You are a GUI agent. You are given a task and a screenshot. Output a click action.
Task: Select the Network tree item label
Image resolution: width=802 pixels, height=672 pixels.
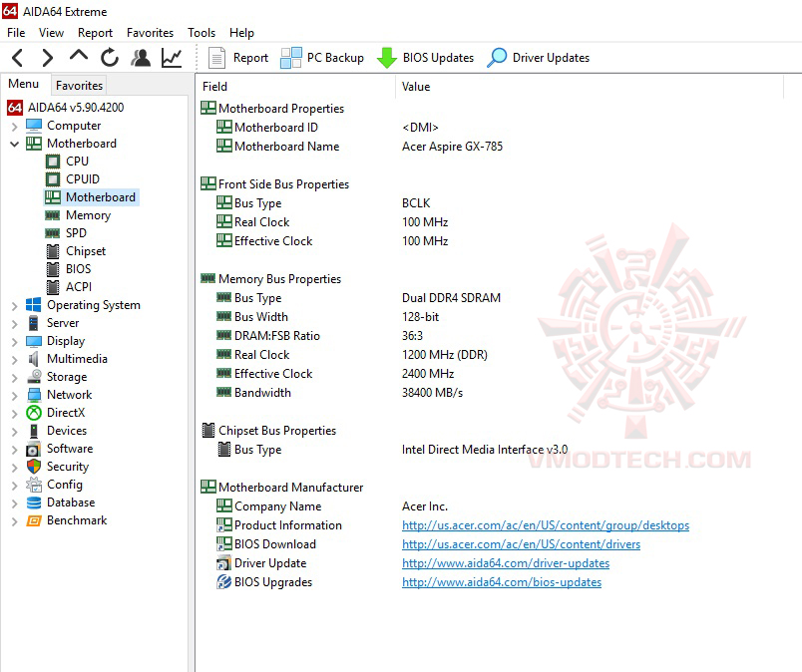(x=70, y=395)
